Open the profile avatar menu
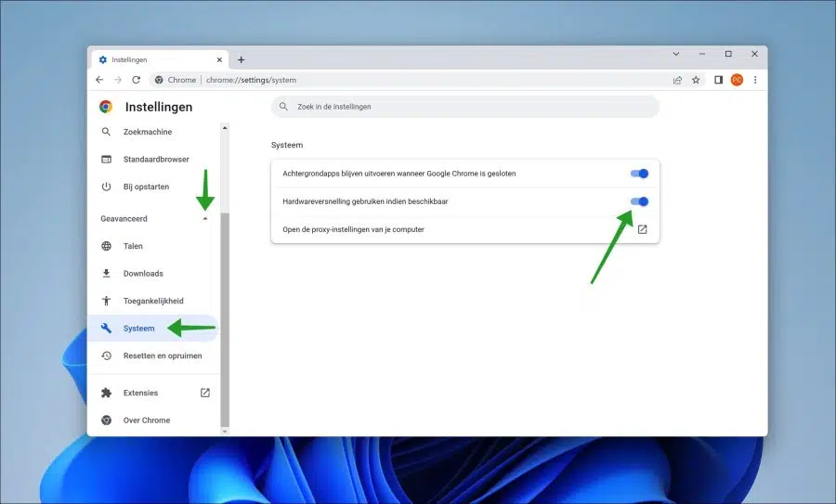This screenshot has height=504, width=836. 737,80
